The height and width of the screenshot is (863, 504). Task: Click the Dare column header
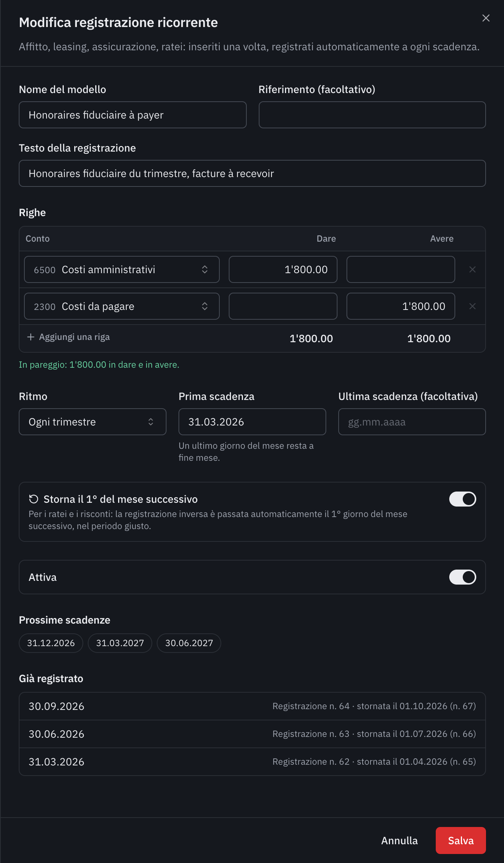coord(326,239)
